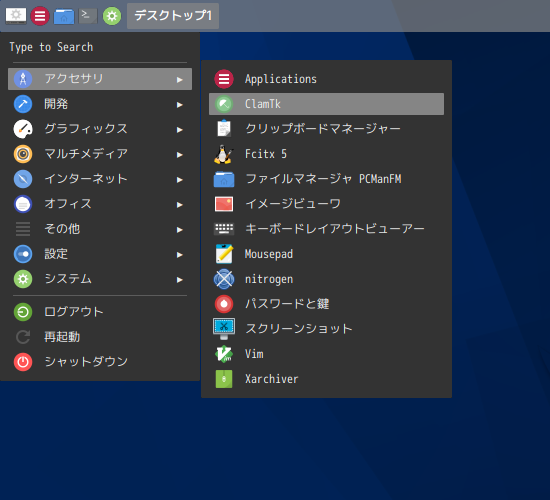The height and width of the screenshot is (500, 550).
Task: Click the blue compass アクセサリ icon
Action: point(23,79)
